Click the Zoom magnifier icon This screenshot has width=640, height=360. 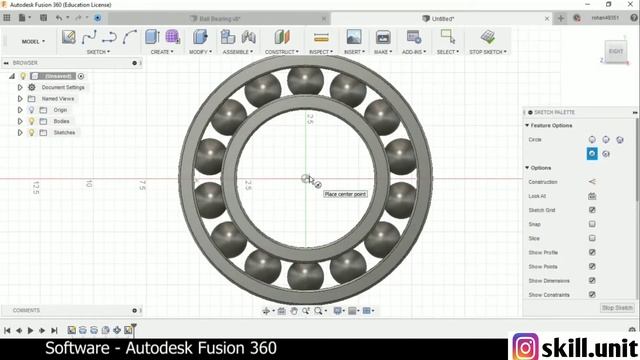(318, 311)
